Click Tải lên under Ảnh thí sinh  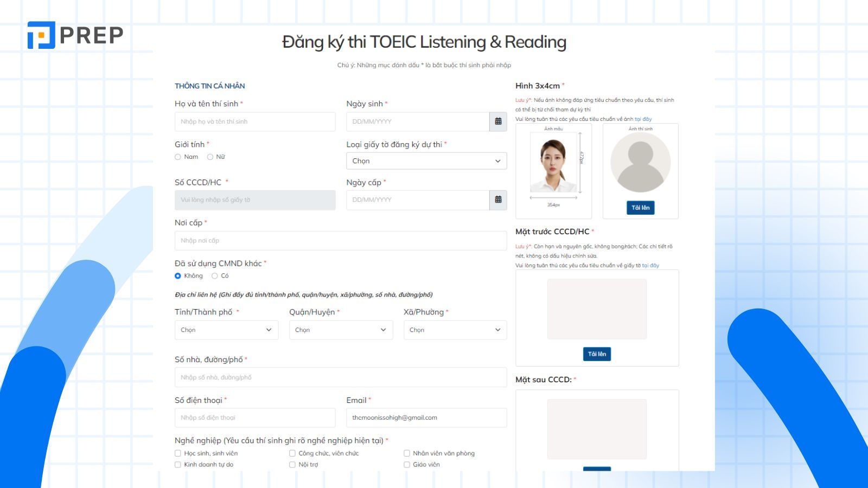click(641, 208)
